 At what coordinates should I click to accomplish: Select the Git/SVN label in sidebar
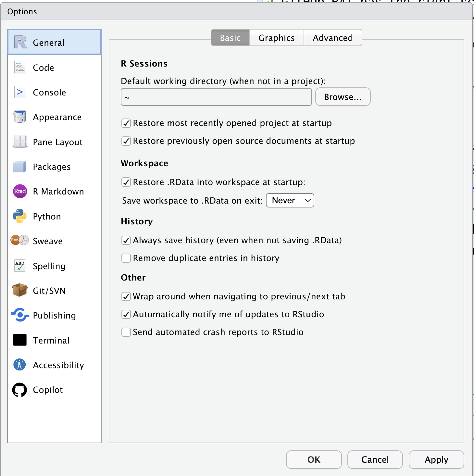pyautogui.click(x=49, y=291)
